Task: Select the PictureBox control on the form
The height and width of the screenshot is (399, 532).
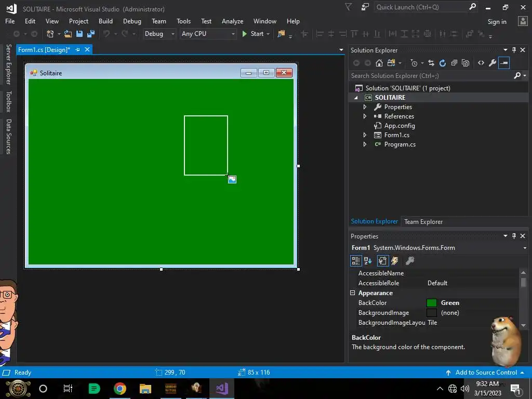Action: tap(206, 145)
